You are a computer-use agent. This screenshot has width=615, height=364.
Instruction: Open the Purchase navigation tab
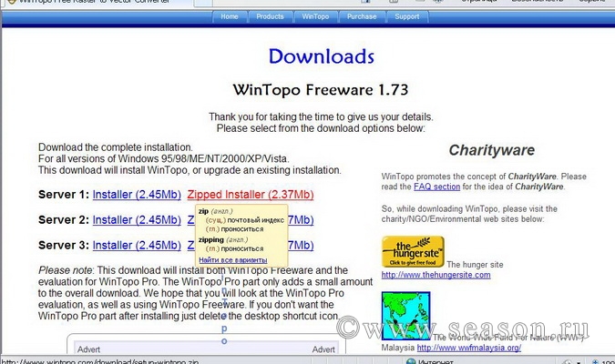click(x=362, y=17)
